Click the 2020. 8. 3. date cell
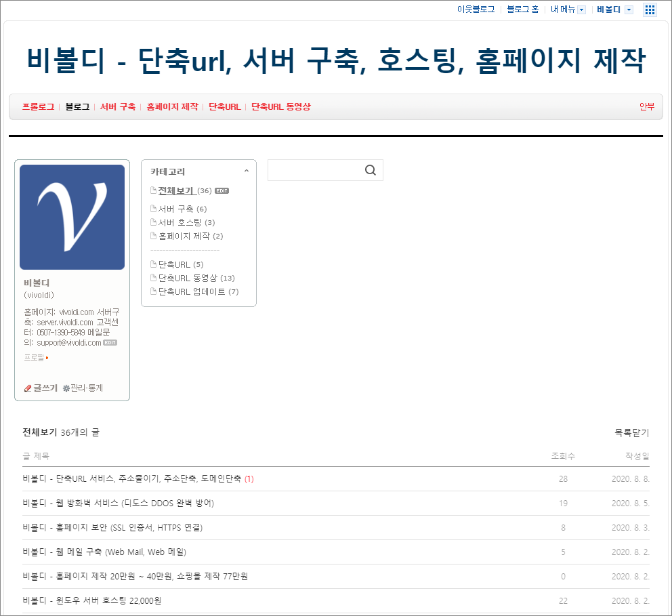 [x=631, y=528]
